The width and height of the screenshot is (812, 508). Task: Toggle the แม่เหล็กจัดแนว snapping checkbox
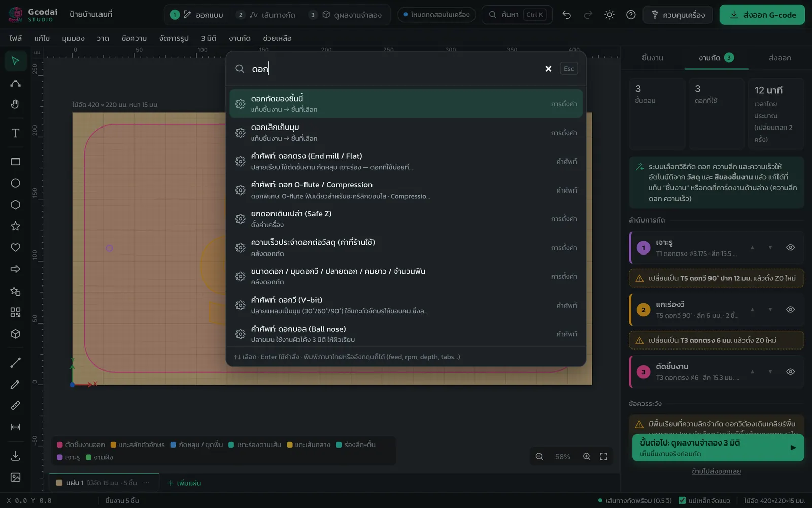pos(682,500)
